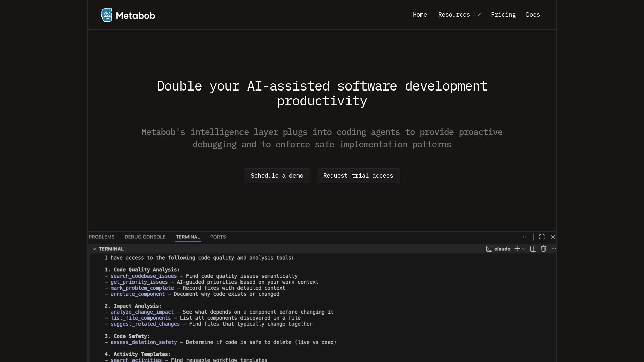Click assess_deletion_safety tool name

click(x=144, y=342)
